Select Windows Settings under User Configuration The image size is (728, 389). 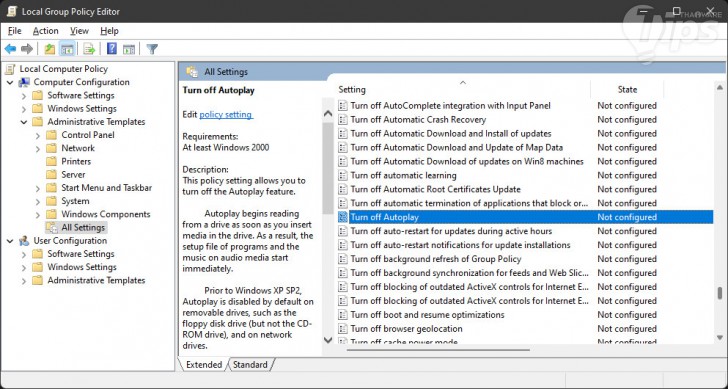coord(82,267)
